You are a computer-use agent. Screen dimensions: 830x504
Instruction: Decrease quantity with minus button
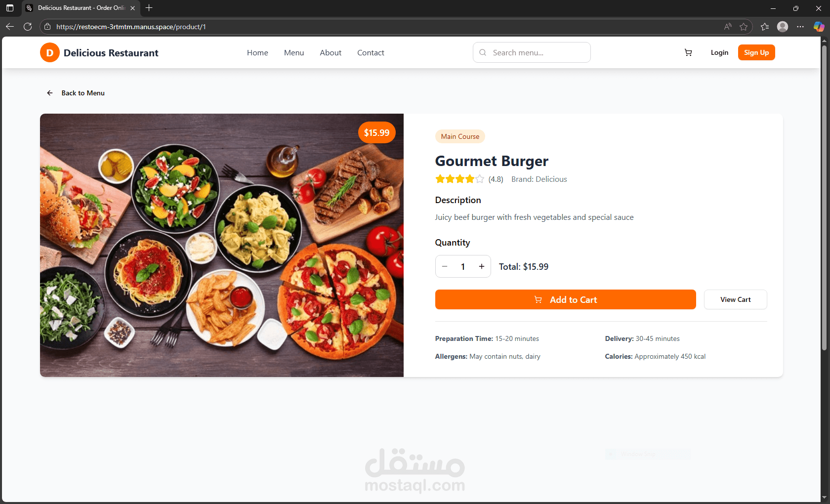(445, 266)
